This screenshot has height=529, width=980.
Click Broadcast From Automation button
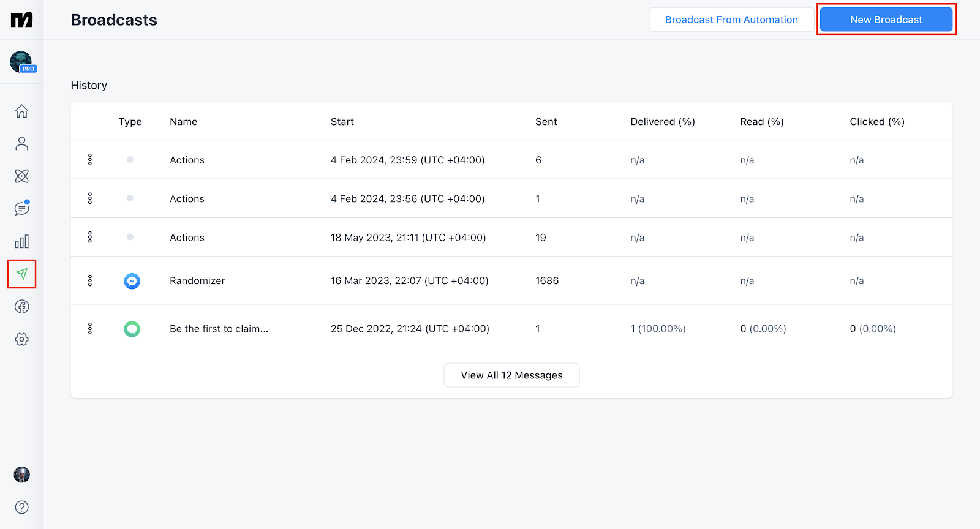click(731, 20)
